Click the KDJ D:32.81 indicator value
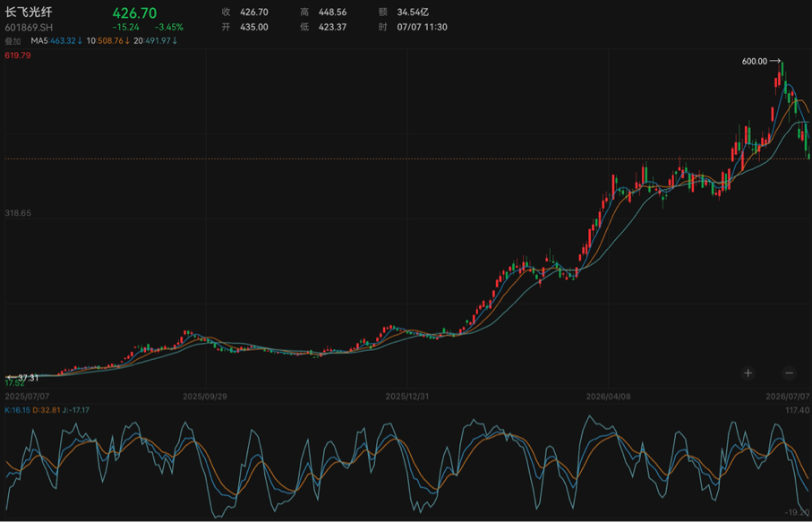Viewport: 812px width, 522px height. pos(47,411)
